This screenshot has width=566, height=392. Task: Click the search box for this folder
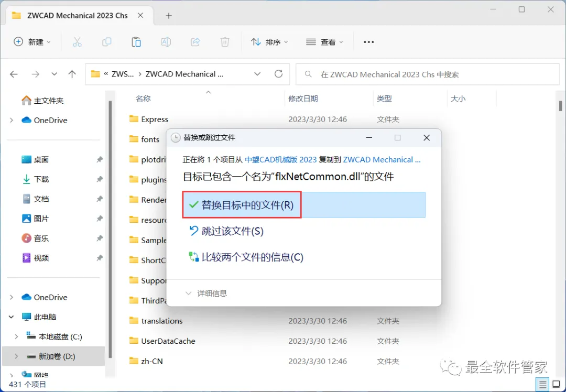428,74
